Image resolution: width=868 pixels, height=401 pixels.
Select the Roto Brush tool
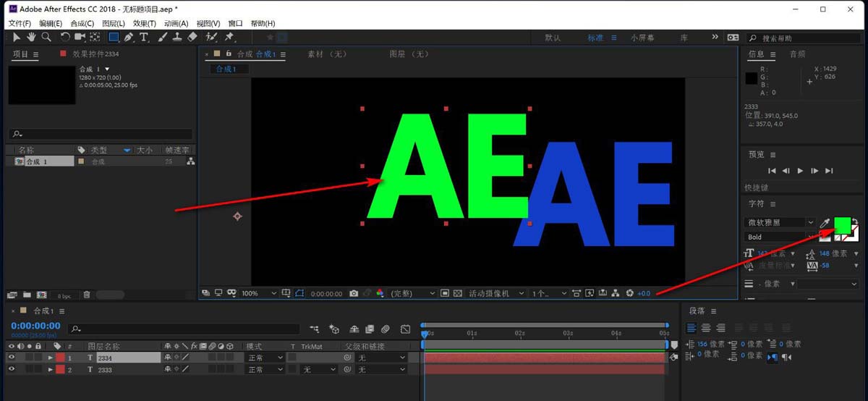pyautogui.click(x=212, y=37)
